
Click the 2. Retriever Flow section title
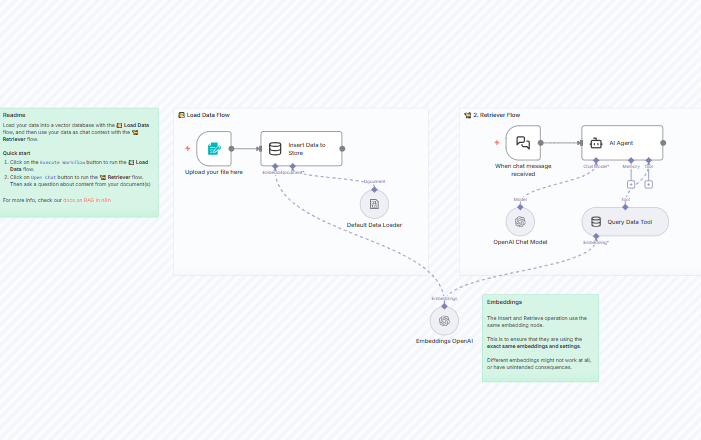tap(497, 115)
